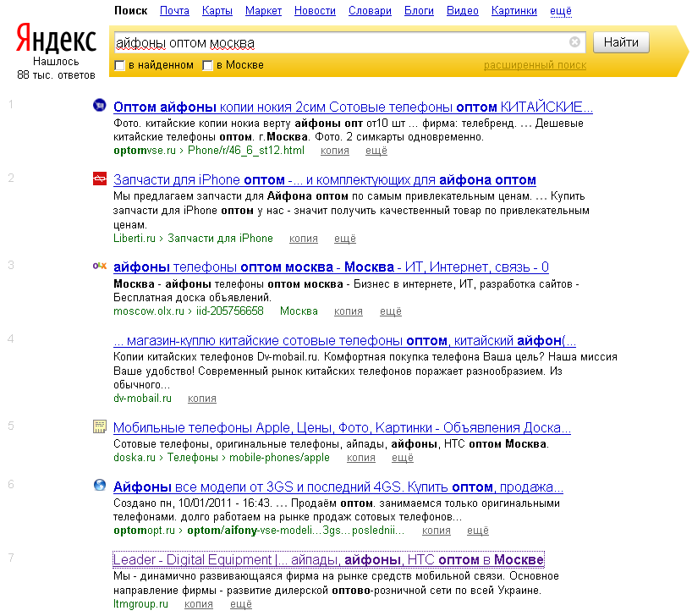Open the Картинки service tab

[x=514, y=11]
